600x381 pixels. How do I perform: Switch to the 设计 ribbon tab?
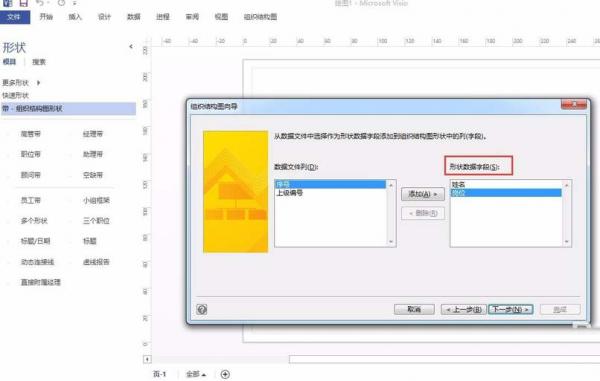tap(104, 17)
